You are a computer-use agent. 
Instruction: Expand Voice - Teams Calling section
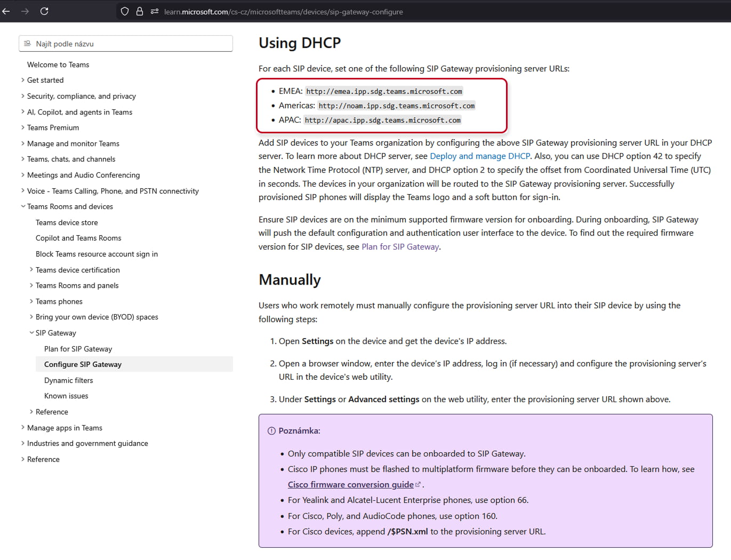[113, 191]
